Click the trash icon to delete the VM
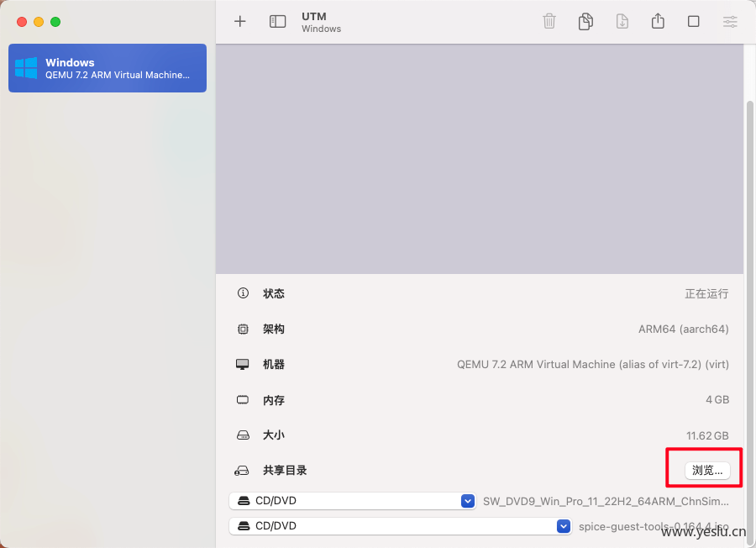Screen dimensions: 756x548 pos(549,21)
